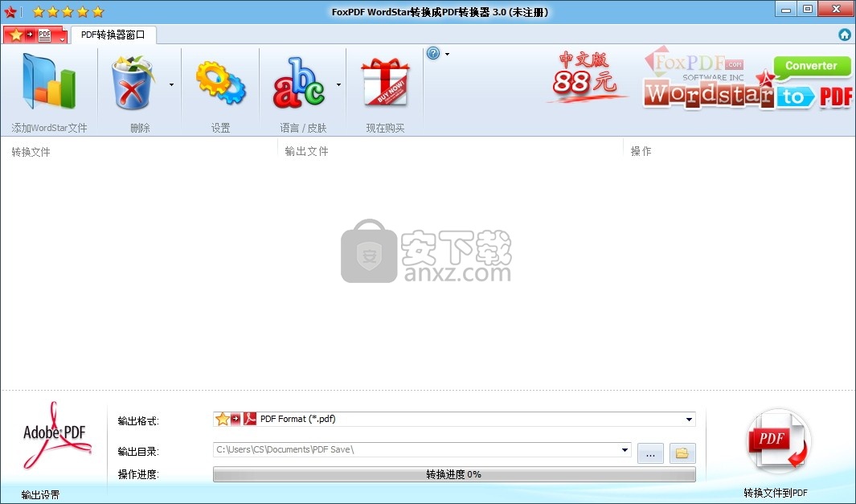Click the 转换文件 column header
The height and width of the screenshot is (504, 856).
pyautogui.click(x=31, y=152)
